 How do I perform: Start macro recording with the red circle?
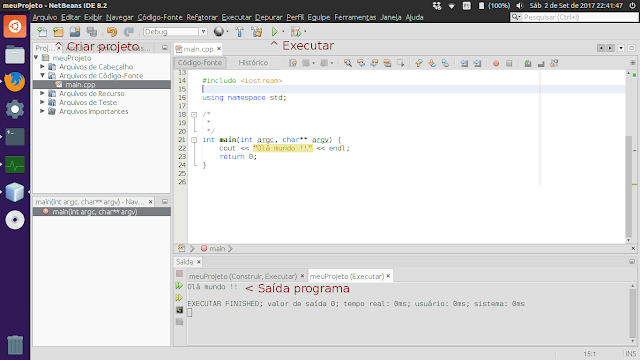(x=496, y=63)
